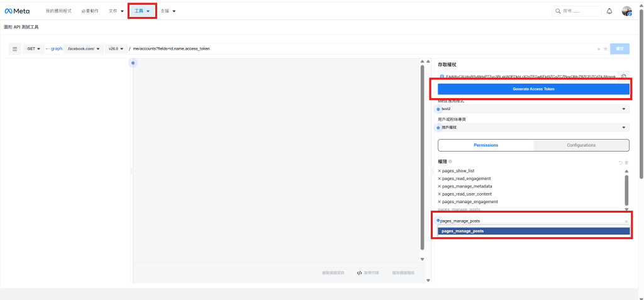Open the notifications bell
The image size is (644, 300).
pos(609,11)
